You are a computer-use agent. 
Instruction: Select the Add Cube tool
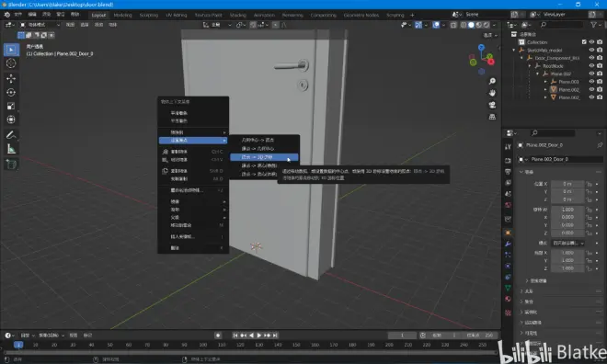click(x=11, y=165)
